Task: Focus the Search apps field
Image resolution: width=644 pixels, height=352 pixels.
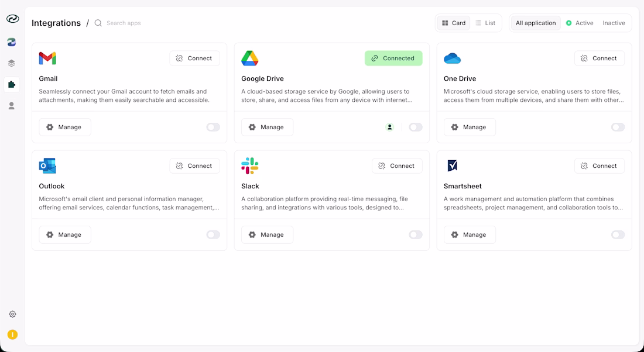Action: 124,23
